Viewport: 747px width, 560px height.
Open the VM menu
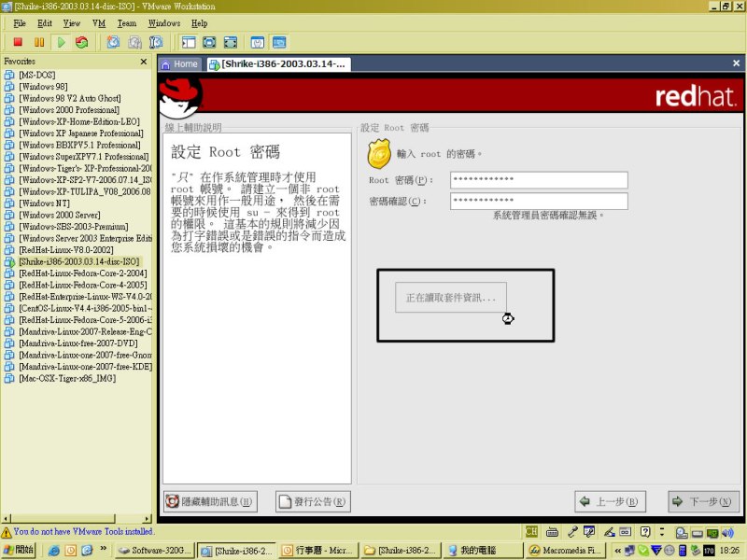(x=99, y=23)
